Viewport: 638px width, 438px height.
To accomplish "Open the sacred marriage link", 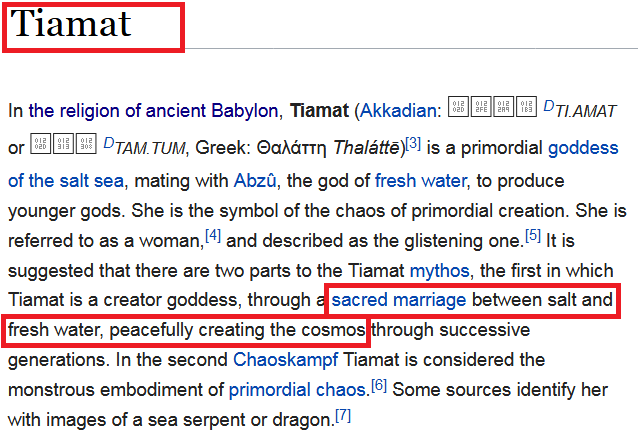I will 399,300.
